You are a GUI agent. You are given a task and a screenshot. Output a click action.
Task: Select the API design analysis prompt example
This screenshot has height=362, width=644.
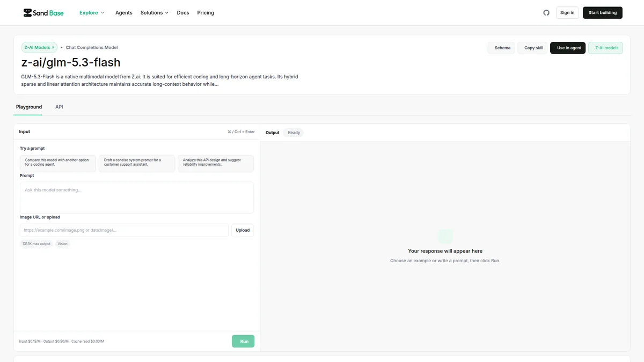[216, 164]
